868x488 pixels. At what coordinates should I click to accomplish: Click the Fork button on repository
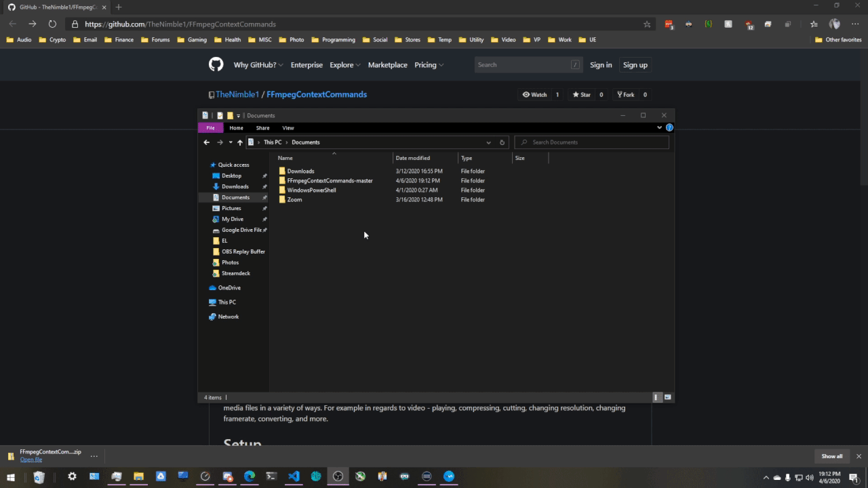[625, 95]
